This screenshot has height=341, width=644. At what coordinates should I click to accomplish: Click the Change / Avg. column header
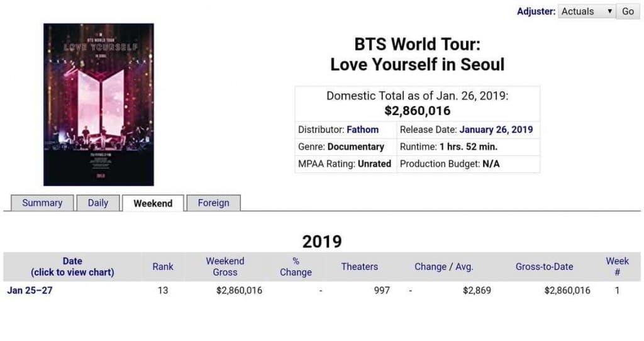[443, 267]
